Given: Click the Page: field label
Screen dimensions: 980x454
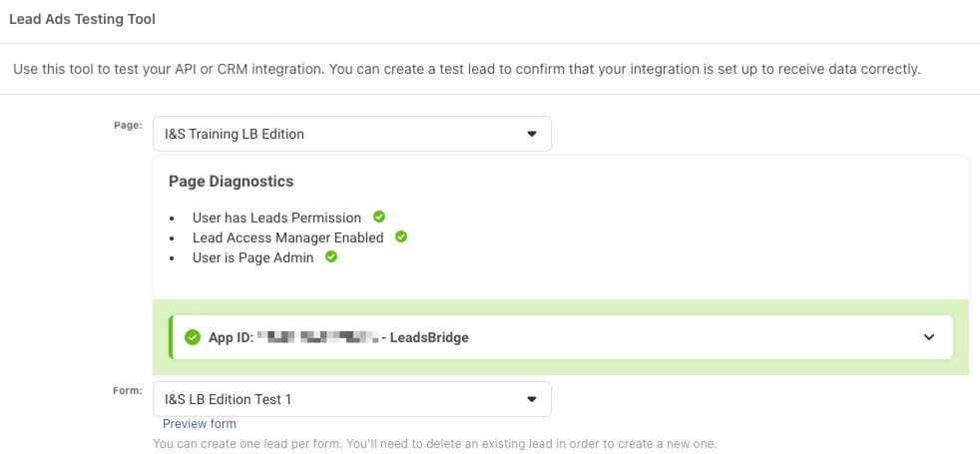Looking at the screenshot, I should coord(128,125).
